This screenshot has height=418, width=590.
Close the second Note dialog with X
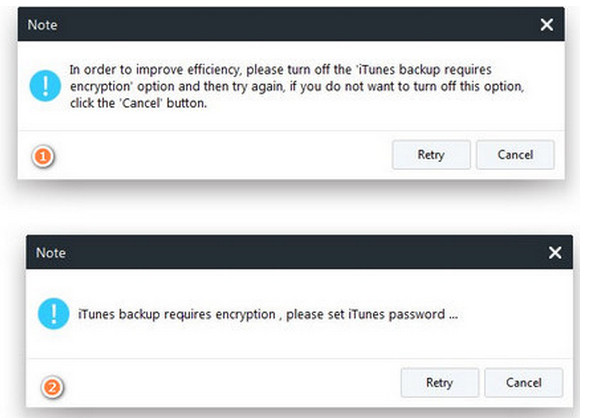[555, 252]
